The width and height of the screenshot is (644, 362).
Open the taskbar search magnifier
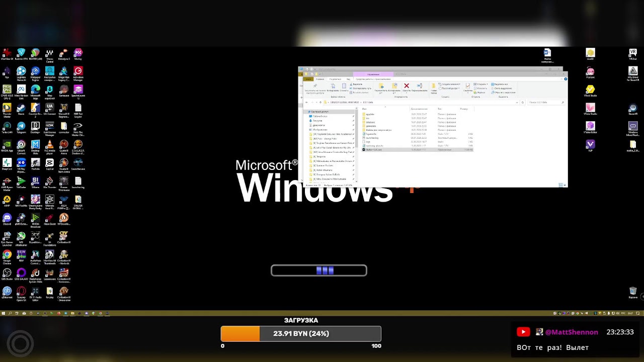coord(10,313)
